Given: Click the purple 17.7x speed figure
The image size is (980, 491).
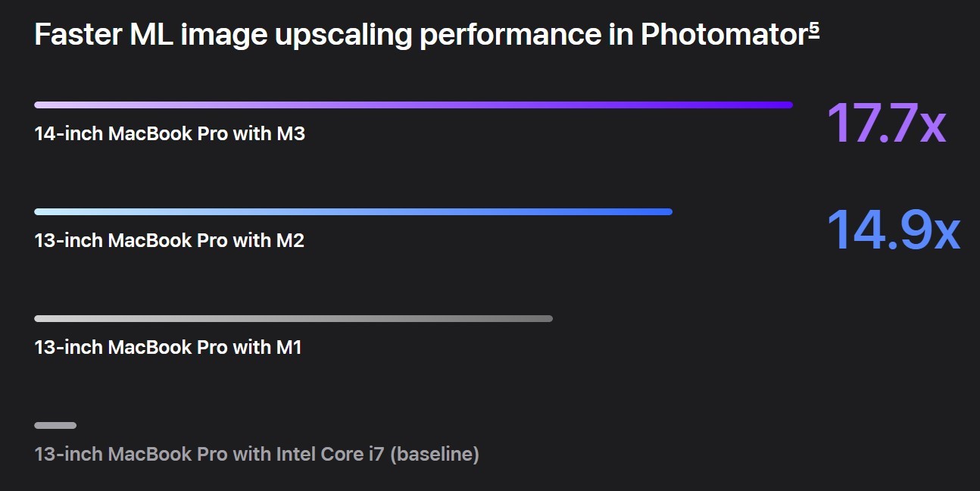Looking at the screenshot, I should coord(885,123).
